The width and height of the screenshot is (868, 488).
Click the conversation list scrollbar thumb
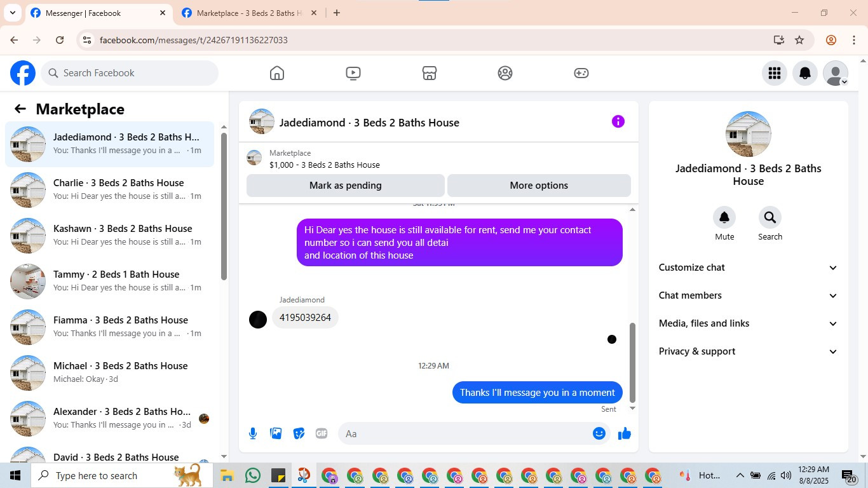tap(224, 207)
